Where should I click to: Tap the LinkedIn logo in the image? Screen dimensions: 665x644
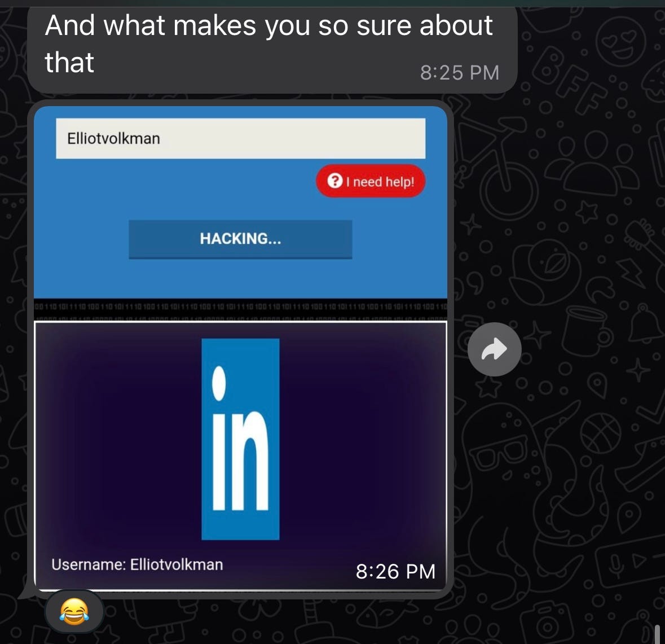(x=240, y=439)
